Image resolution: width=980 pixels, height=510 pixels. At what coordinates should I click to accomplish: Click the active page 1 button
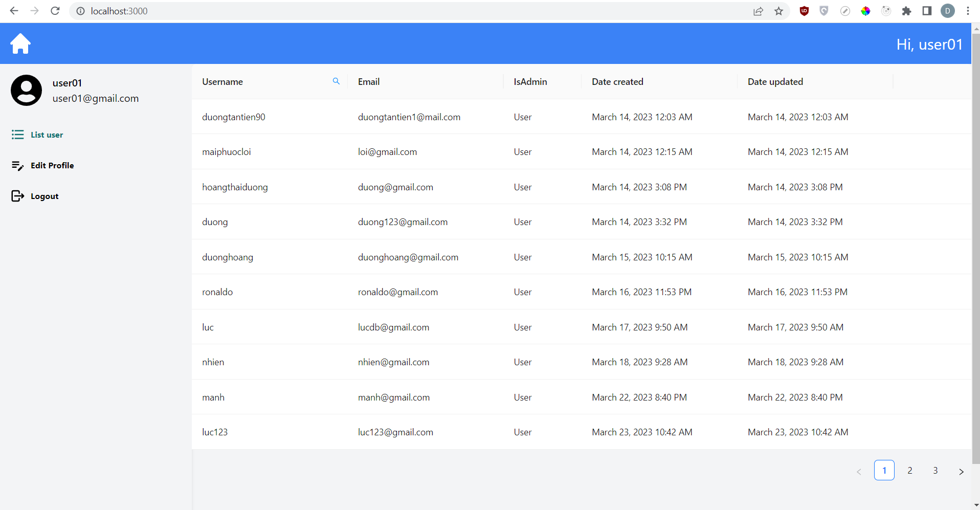[884, 470]
